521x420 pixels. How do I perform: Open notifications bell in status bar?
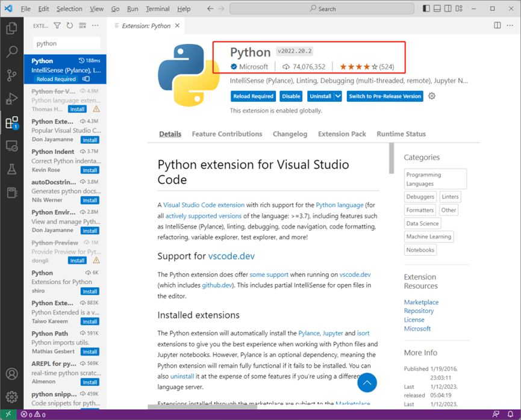[x=510, y=414]
